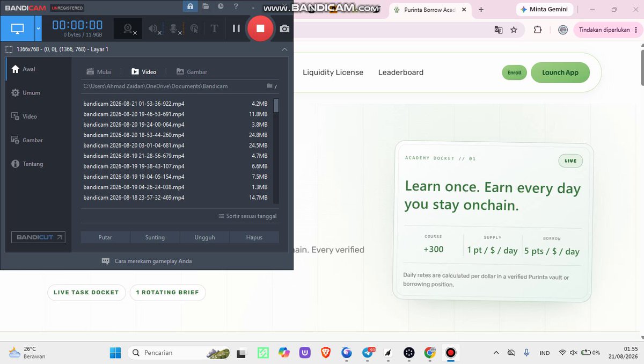Open the Cara merekam gameplay Anda link
644x364 pixels.
147,261
